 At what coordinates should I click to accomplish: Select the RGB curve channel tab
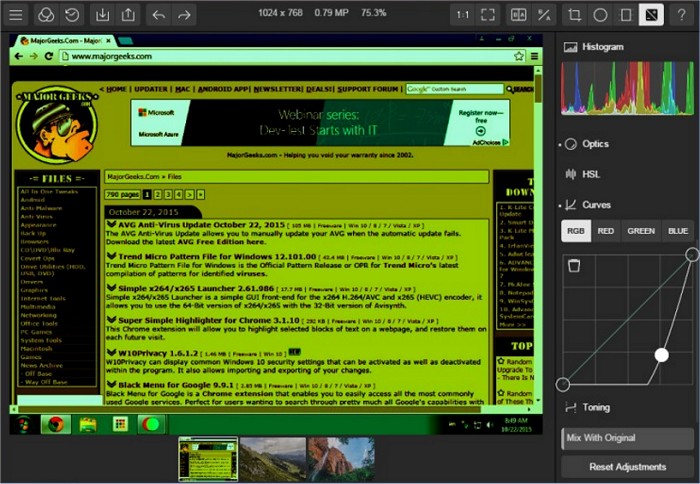pos(576,231)
